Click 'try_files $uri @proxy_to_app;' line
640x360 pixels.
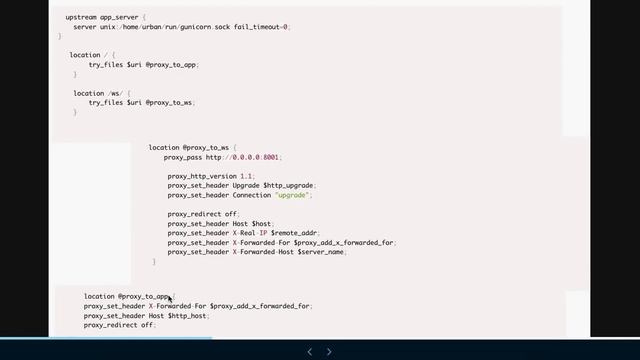(x=143, y=64)
